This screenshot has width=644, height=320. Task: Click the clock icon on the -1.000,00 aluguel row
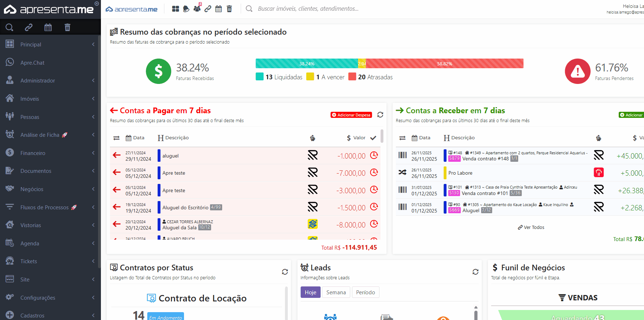pos(374,155)
